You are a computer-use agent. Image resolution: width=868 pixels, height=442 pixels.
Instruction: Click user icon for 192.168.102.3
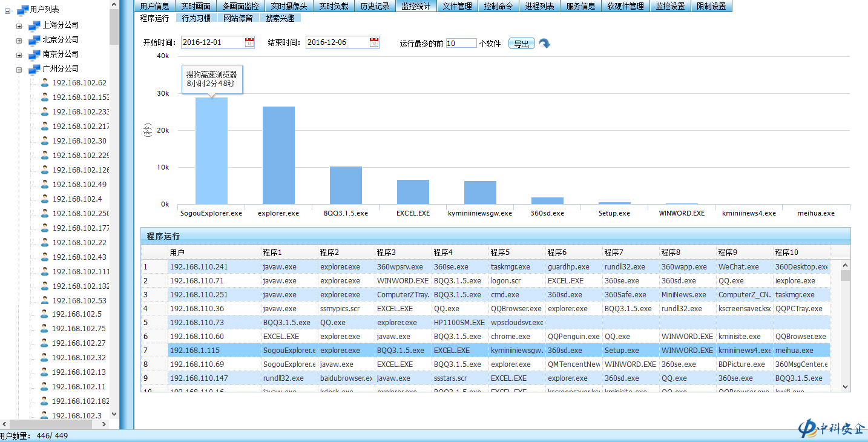tap(45, 416)
